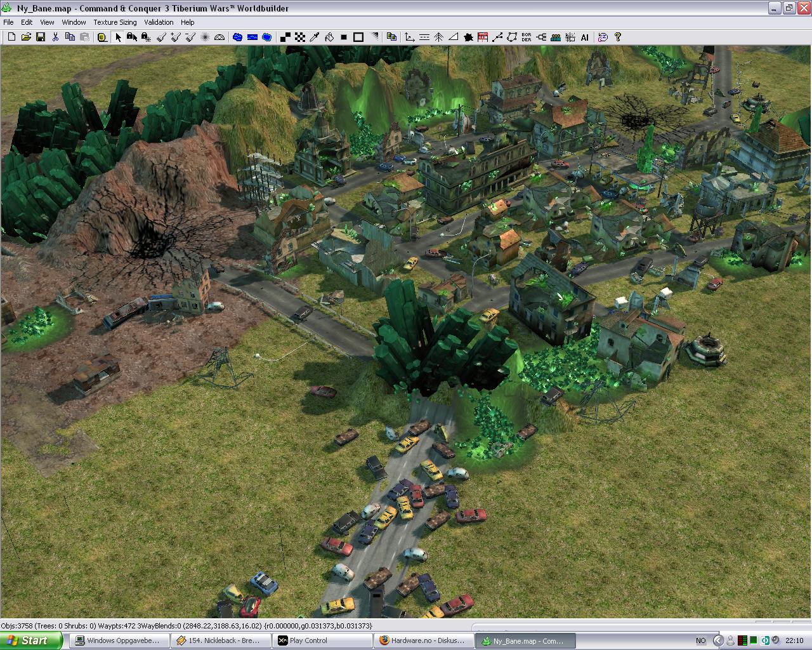Screen dimensions: 812x650
Task: Pick the mound dome terrain tool
Action: [x=219, y=37]
